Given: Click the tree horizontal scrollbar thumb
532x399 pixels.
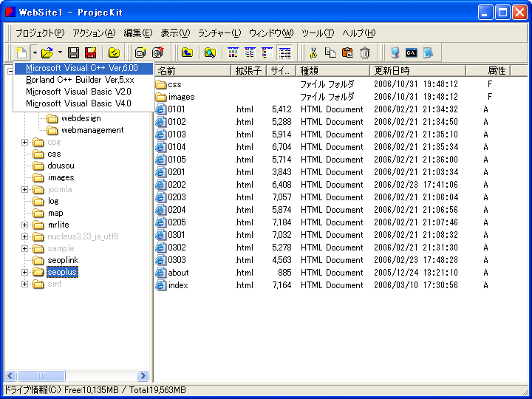Looking at the screenshot, I should click(41, 375).
